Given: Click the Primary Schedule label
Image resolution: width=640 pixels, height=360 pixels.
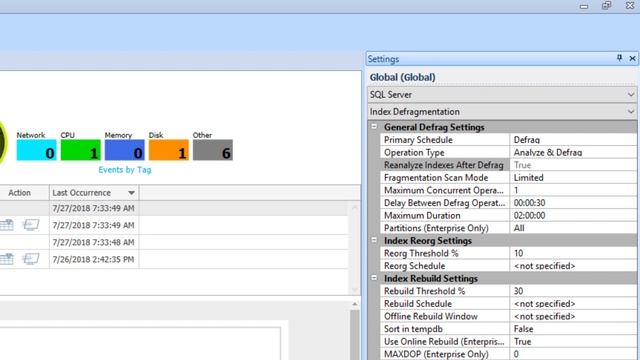Looking at the screenshot, I should (x=418, y=140).
